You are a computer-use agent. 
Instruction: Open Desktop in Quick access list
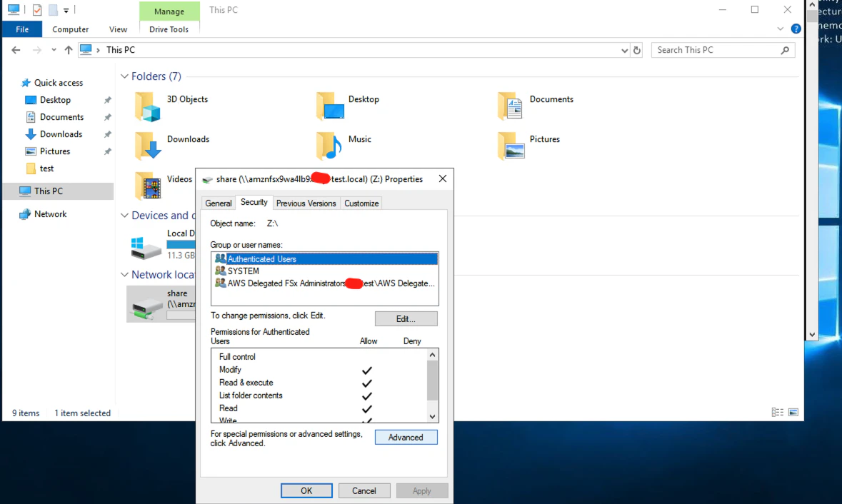55,100
